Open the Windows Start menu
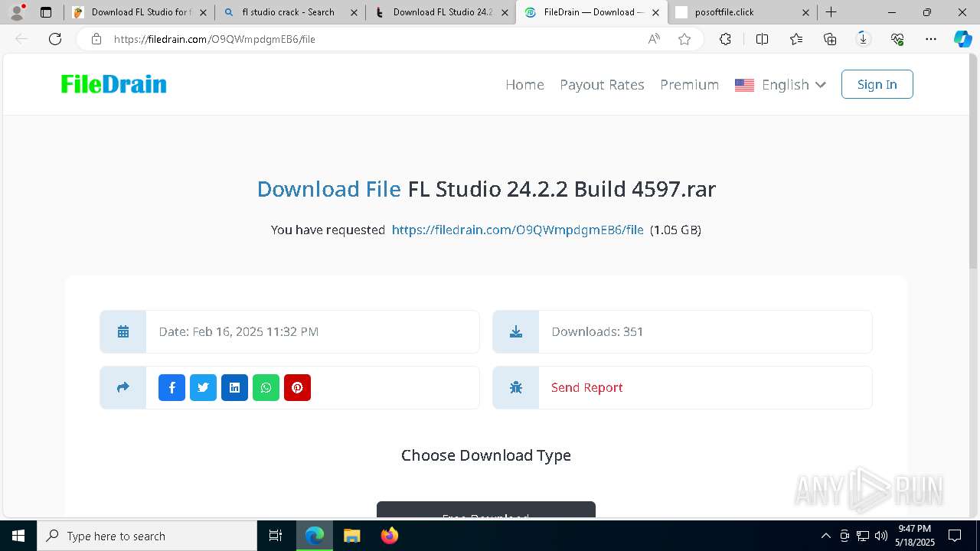The height and width of the screenshot is (551, 980). (18, 536)
